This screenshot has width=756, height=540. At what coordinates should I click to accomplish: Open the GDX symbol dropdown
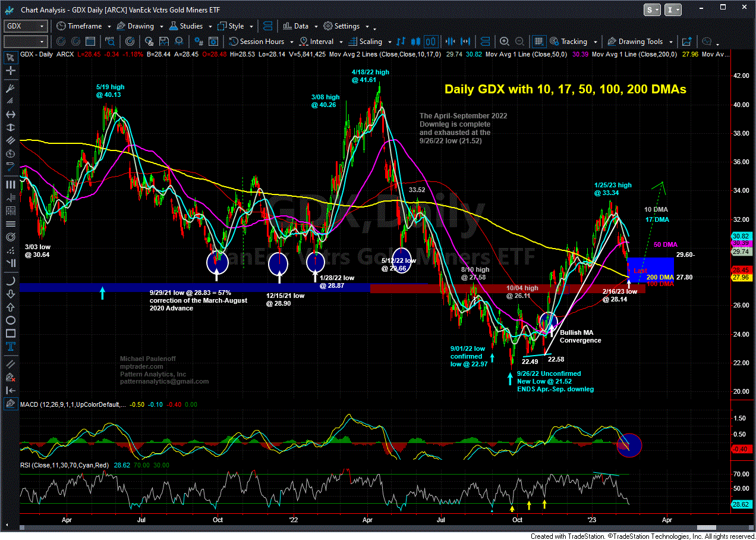point(42,26)
